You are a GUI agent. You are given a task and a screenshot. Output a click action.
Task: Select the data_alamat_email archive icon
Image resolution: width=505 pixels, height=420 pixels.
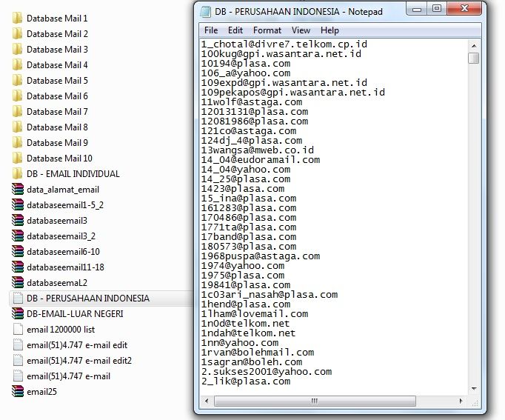tap(18, 190)
